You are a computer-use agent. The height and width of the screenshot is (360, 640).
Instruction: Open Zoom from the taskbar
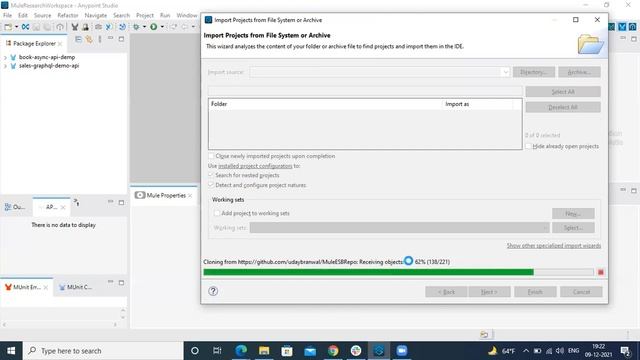[402, 351]
